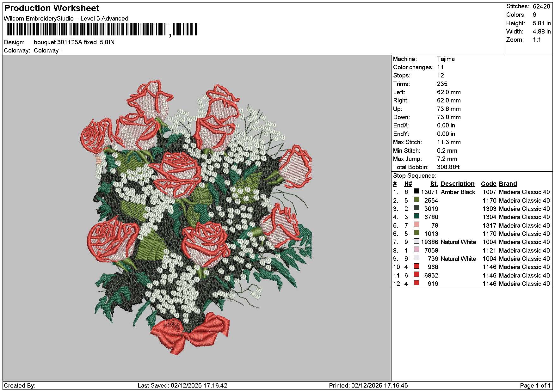Click the Trims value 235

click(x=442, y=84)
